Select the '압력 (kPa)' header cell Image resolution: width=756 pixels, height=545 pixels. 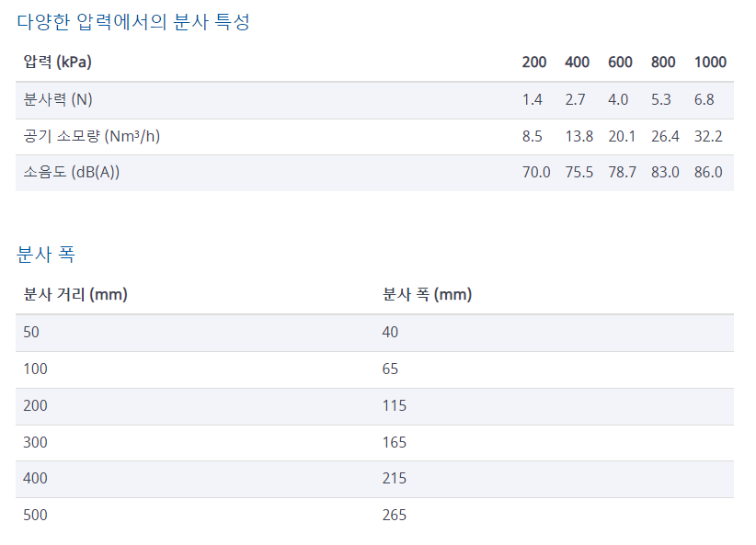(58, 62)
